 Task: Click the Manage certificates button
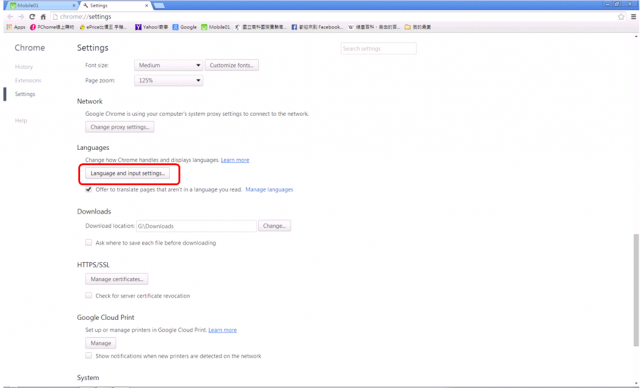point(116,279)
